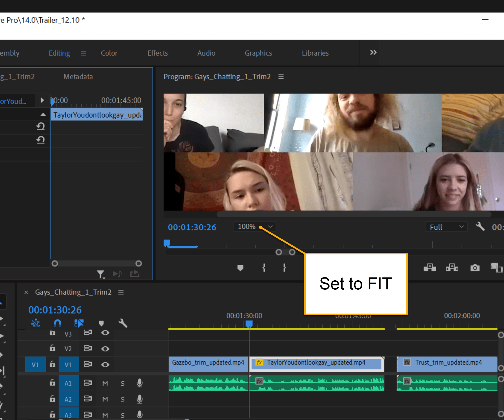The height and width of the screenshot is (420, 504).
Task: Click the Lift icon in Program Monitor
Action: pos(429,267)
